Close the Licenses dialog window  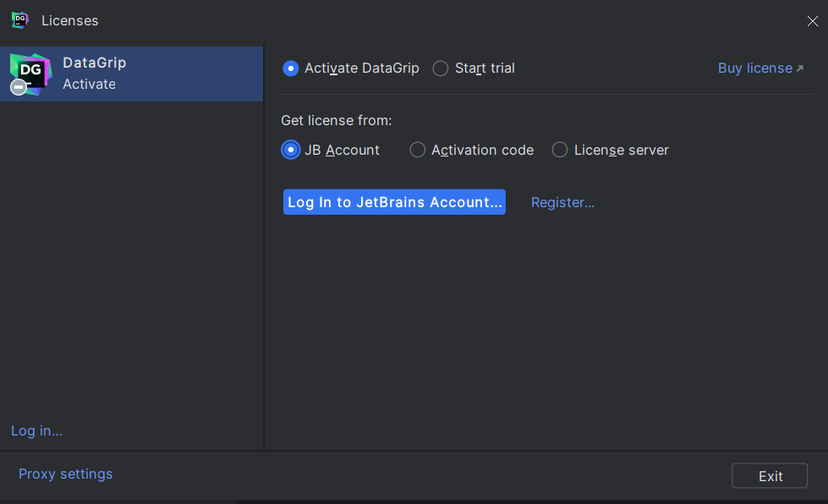pyautogui.click(x=812, y=21)
